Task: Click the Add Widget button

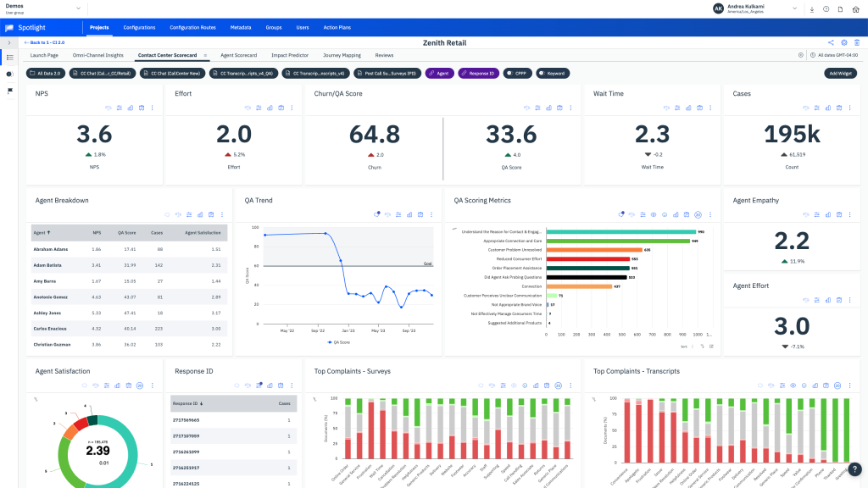Action: tap(840, 73)
